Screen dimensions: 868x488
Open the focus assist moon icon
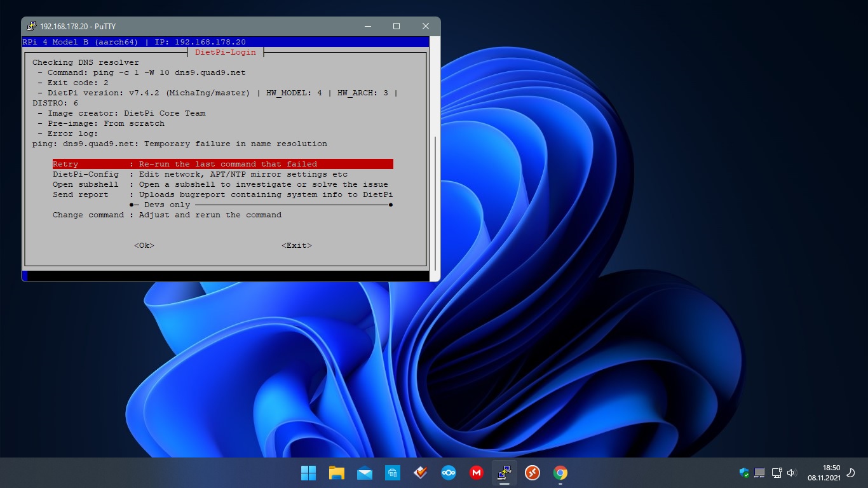tap(851, 473)
